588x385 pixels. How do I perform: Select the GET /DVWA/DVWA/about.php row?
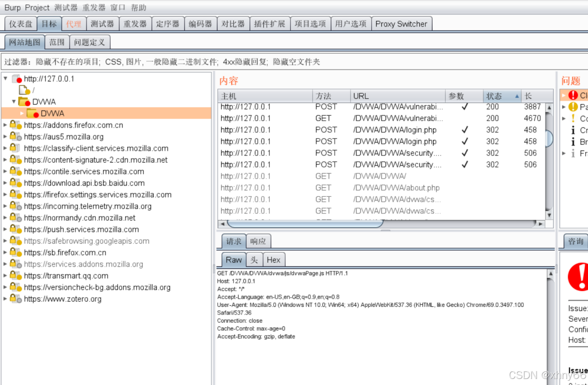tap(381, 188)
